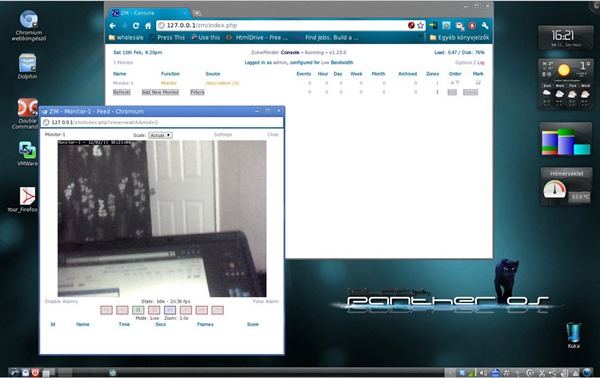
Task: Open the browser home page icon
Action: tap(148, 26)
